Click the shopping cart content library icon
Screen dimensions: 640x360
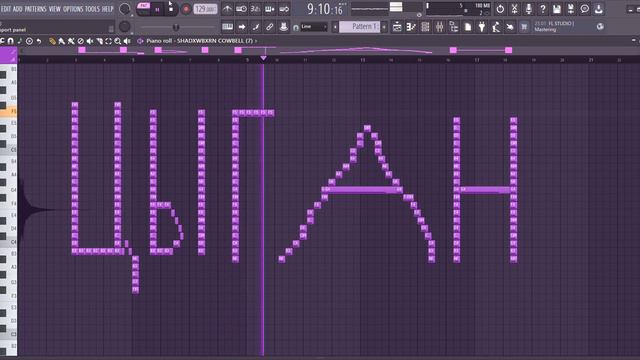coord(524,27)
